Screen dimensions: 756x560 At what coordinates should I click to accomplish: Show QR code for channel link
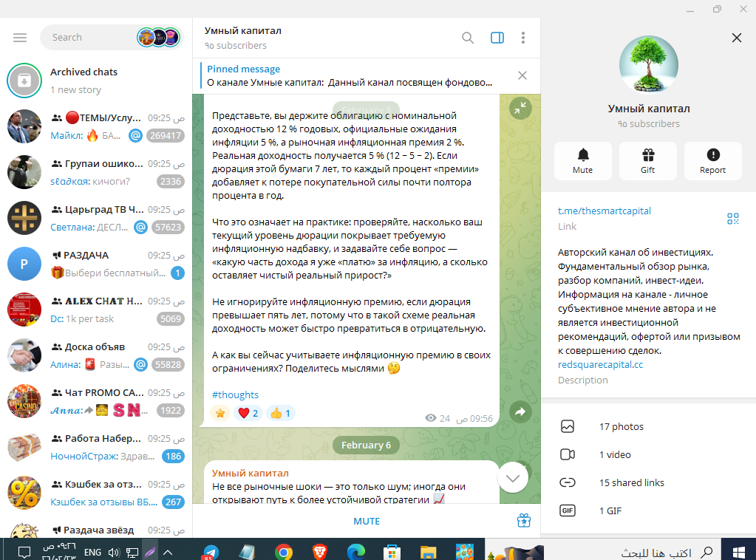733,219
